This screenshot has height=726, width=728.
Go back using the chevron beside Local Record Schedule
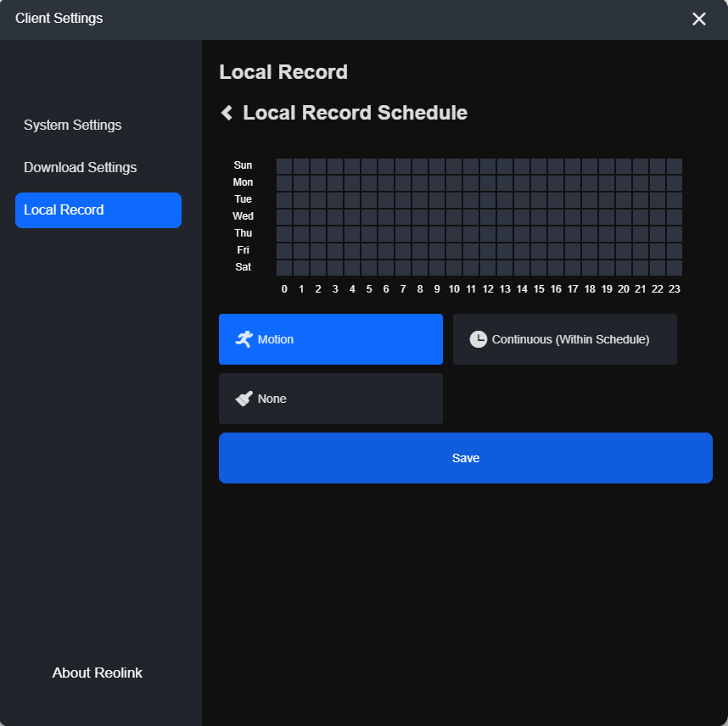pos(227,113)
